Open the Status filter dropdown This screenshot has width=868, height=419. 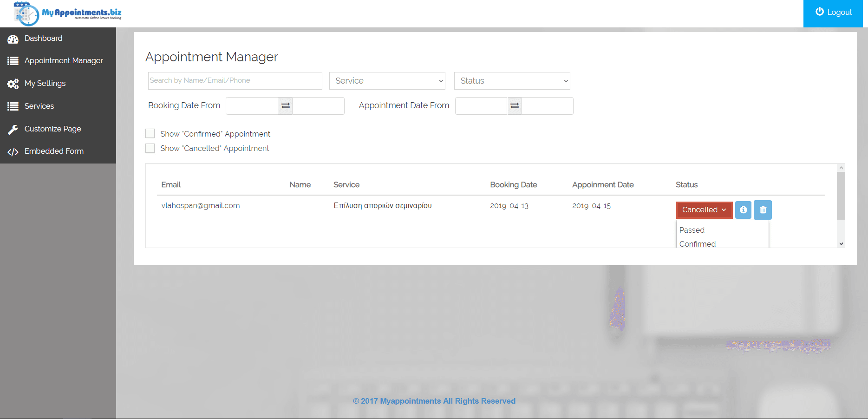512,81
